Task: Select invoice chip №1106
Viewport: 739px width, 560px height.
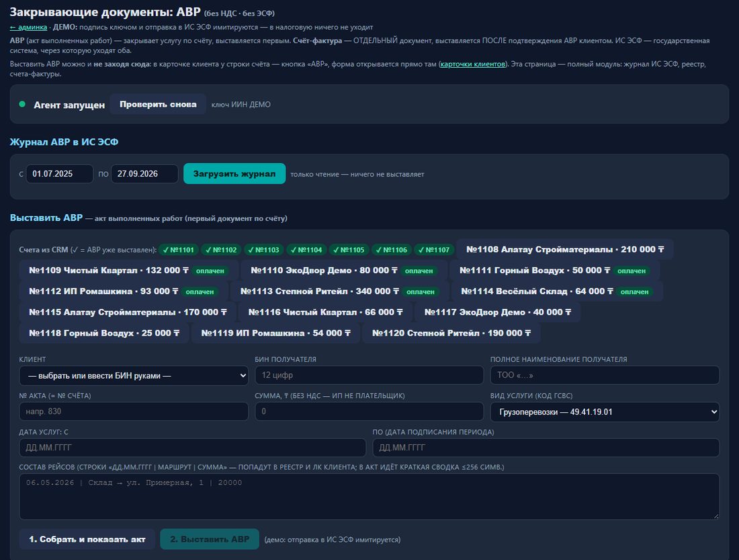Action: coord(391,250)
